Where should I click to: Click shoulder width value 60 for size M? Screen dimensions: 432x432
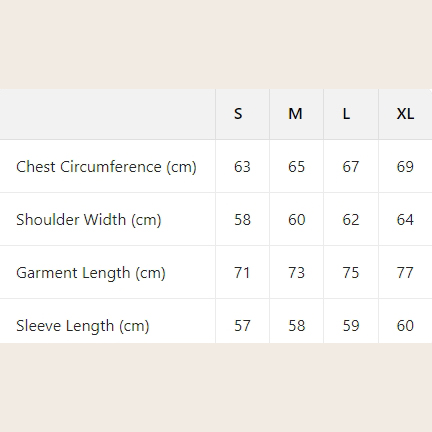pyautogui.click(x=297, y=220)
